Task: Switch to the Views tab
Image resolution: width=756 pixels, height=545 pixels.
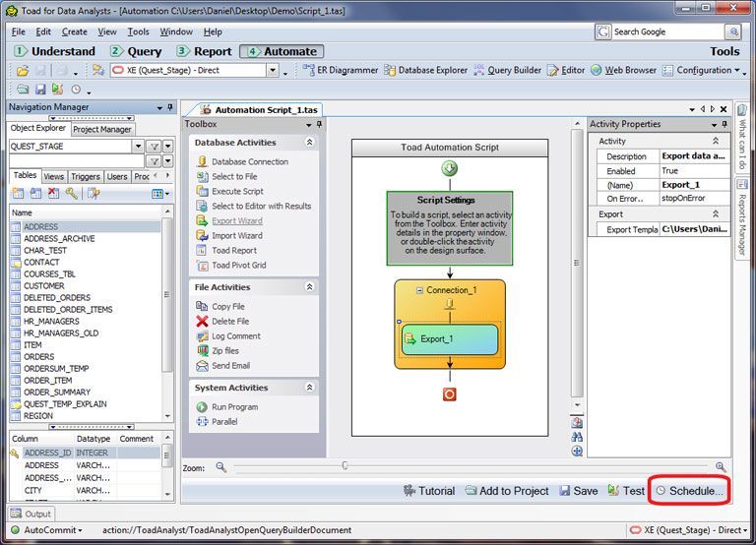Action: 53,177
